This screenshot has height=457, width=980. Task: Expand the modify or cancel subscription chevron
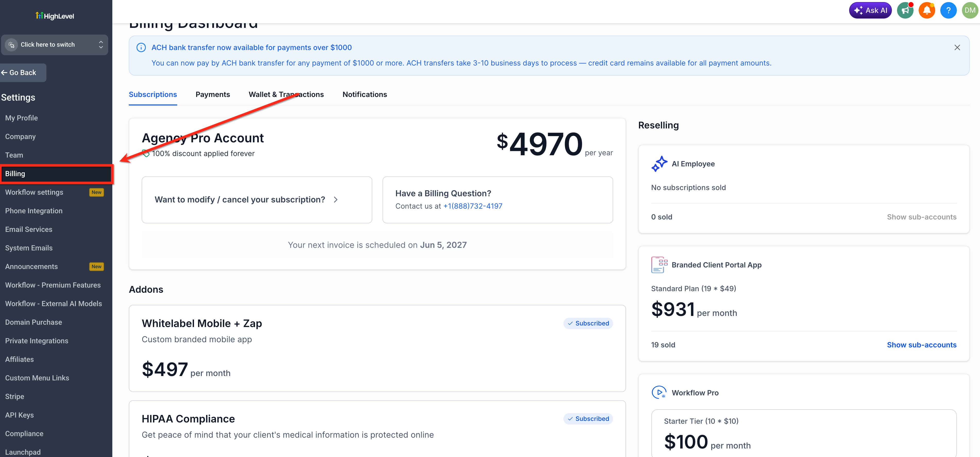coord(335,200)
